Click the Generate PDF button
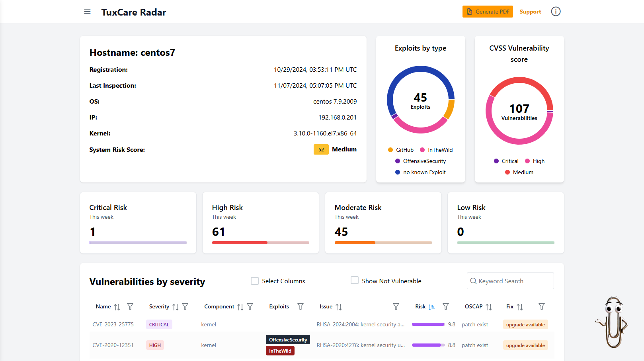The image size is (644, 361). [488, 12]
